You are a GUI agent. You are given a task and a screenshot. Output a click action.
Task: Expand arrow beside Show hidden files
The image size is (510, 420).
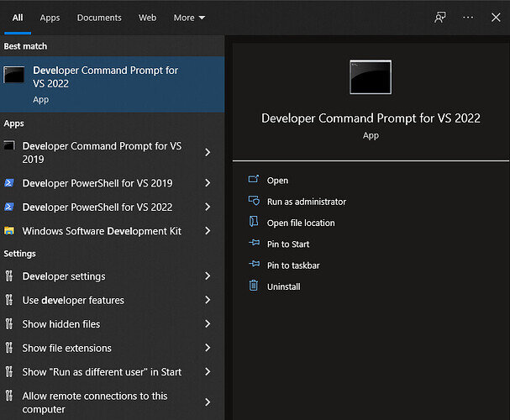pos(208,324)
